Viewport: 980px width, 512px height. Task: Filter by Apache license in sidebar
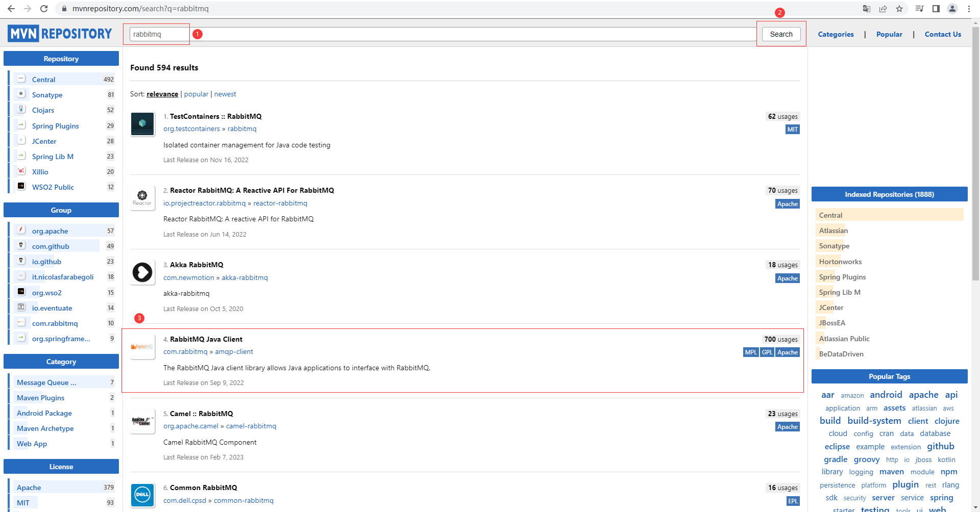29,488
